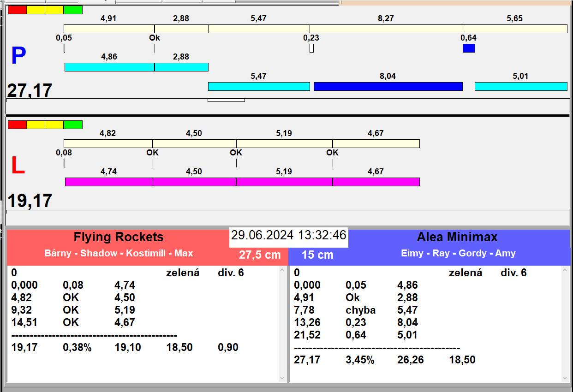Screen dimensions: 573x392
Task: Select the magenta bar labeled 4,67
Action: coord(376,182)
